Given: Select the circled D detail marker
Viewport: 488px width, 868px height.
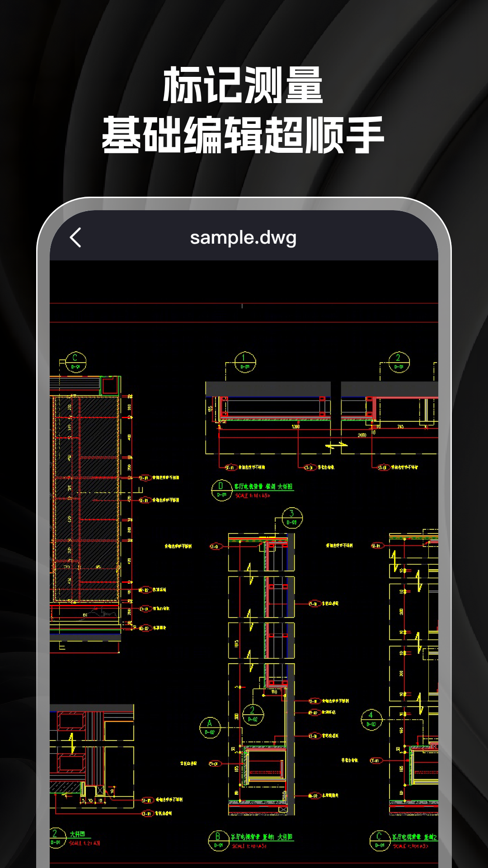Looking at the screenshot, I should [x=221, y=490].
